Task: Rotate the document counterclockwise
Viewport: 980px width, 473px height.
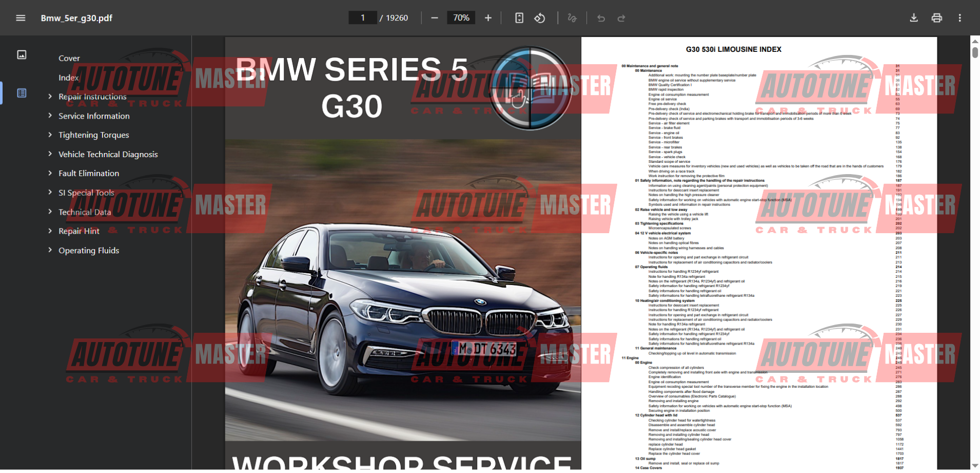Action: click(540, 18)
